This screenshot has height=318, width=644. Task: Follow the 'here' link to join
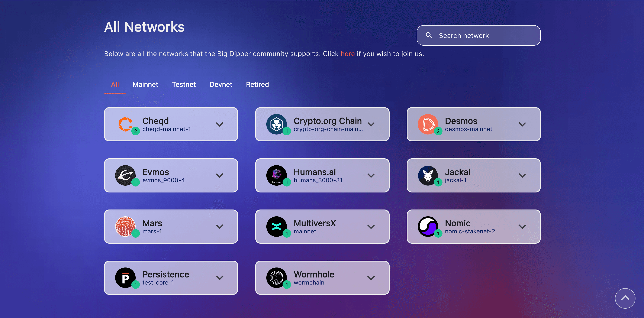point(348,54)
